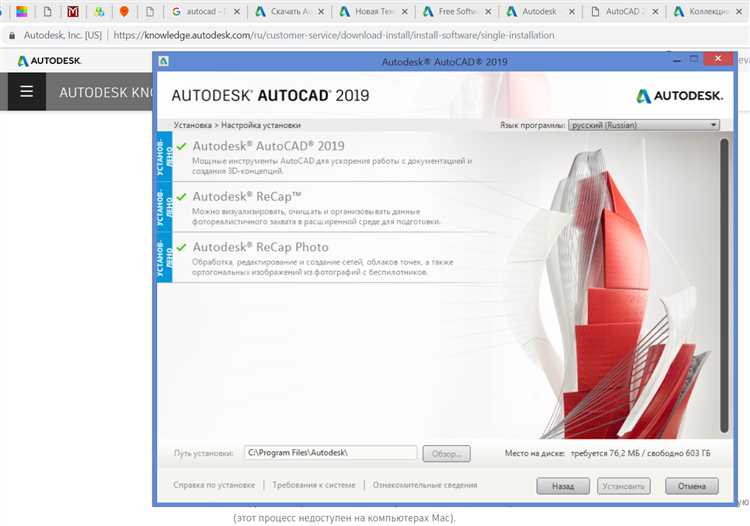Image resolution: width=750 pixels, height=526 pixels.
Task: Expand the Autodesk ReCap Photo side strip
Action: (x=163, y=257)
